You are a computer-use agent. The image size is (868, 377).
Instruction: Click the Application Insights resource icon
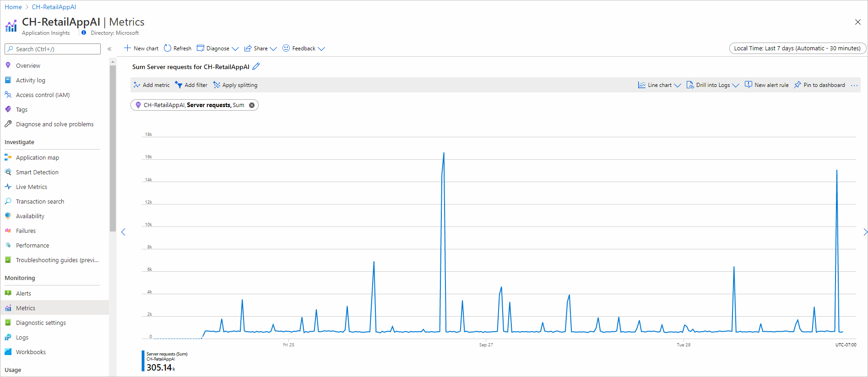pos(11,26)
